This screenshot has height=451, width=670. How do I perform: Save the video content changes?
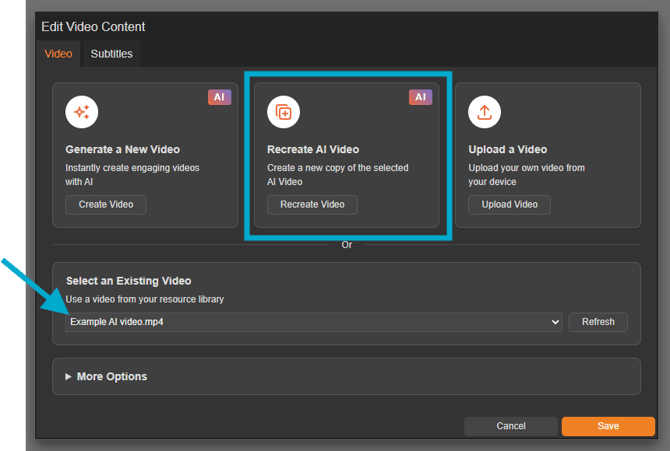[x=608, y=426]
